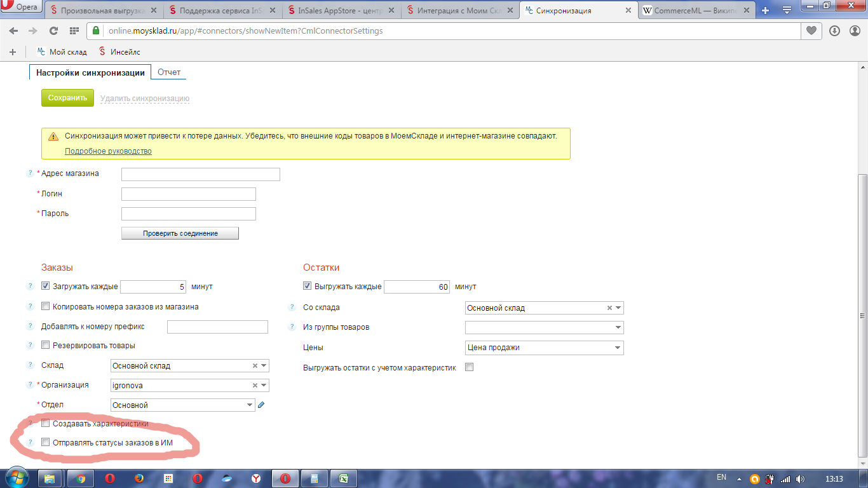Show help next to Со склада

coord(291,307)
